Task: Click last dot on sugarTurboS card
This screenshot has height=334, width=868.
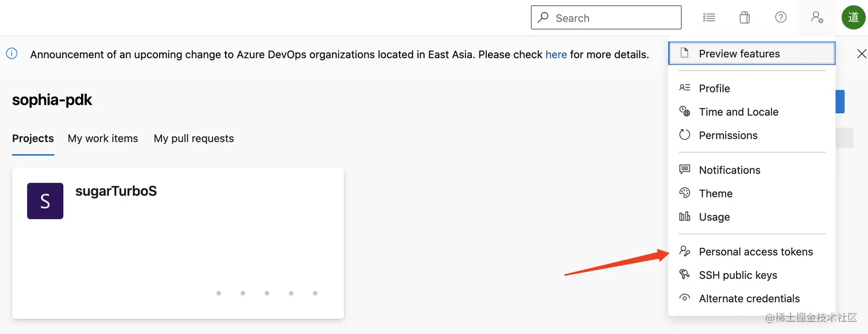Action: point(315,293)
